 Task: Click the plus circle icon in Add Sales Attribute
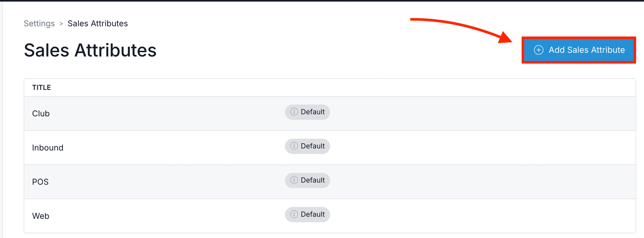(x=539, y=50)
